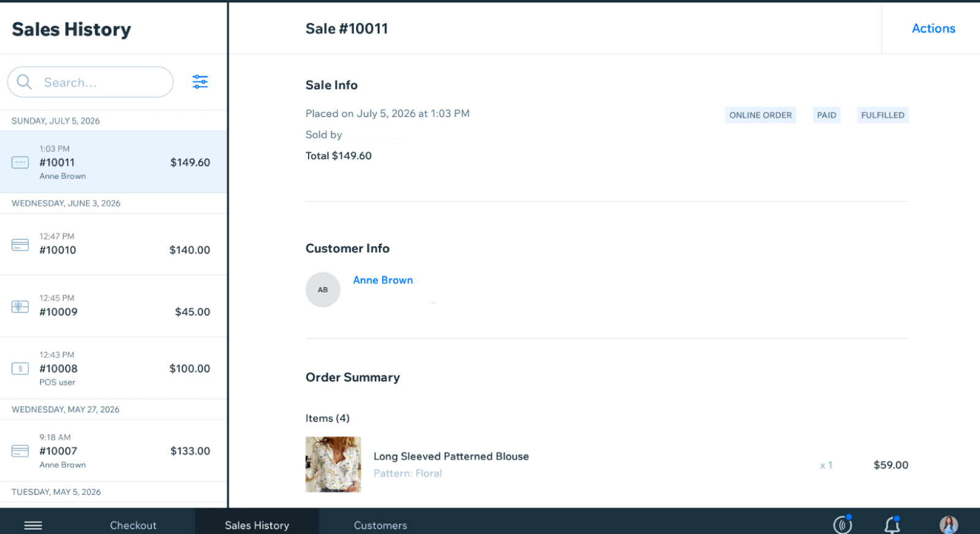This screenshot has height=534, width=980.
Task: Click the Total $149.60 text
Action: pyautogui.click(x=339, y=156)
